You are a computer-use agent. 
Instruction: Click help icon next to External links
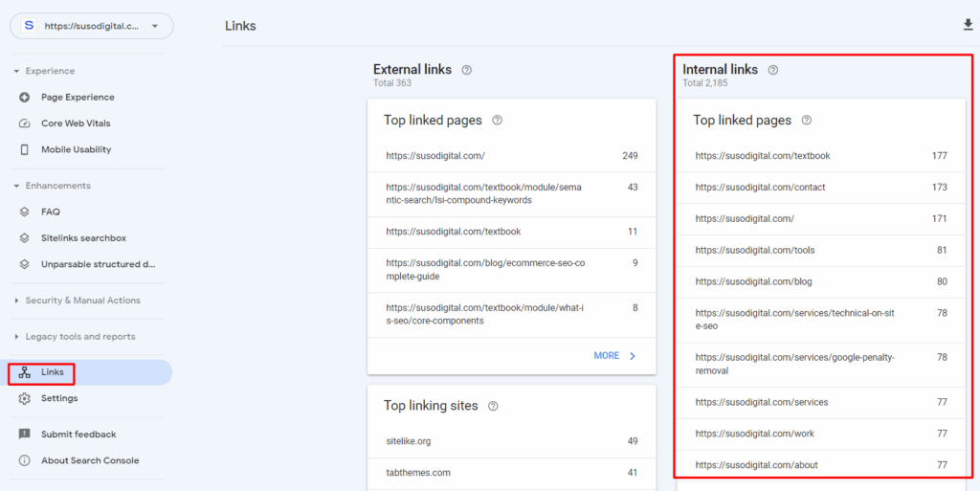coord(466,70)
